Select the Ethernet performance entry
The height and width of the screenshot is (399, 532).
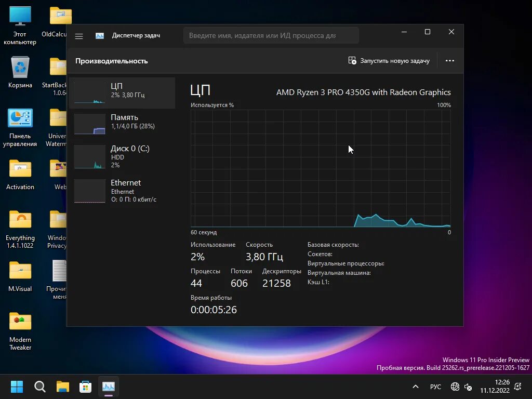click(x=122, y=191)
